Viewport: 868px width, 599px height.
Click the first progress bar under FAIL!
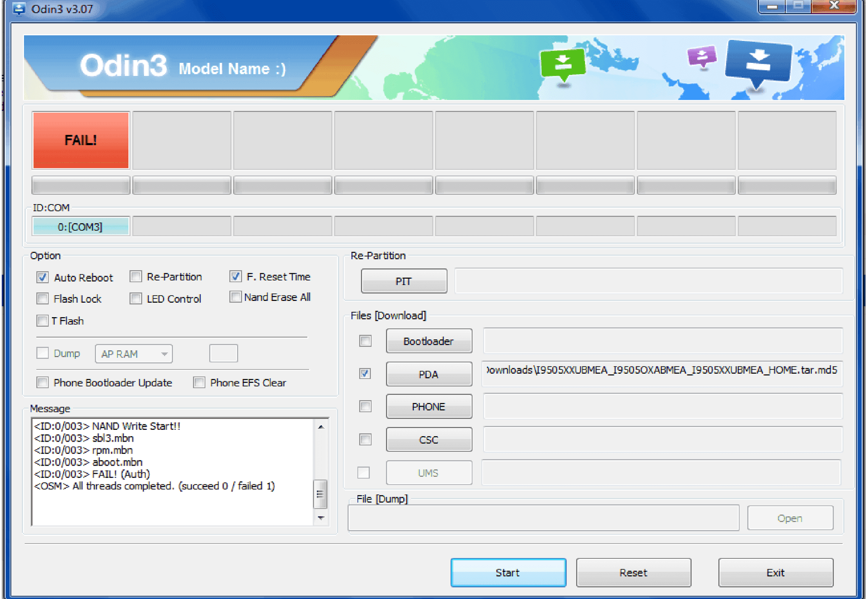(81, 185)
